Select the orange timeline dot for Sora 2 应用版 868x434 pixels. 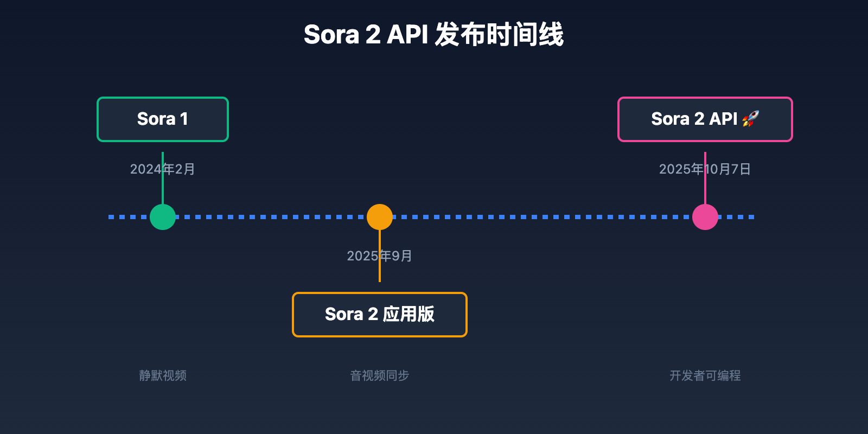380,217
